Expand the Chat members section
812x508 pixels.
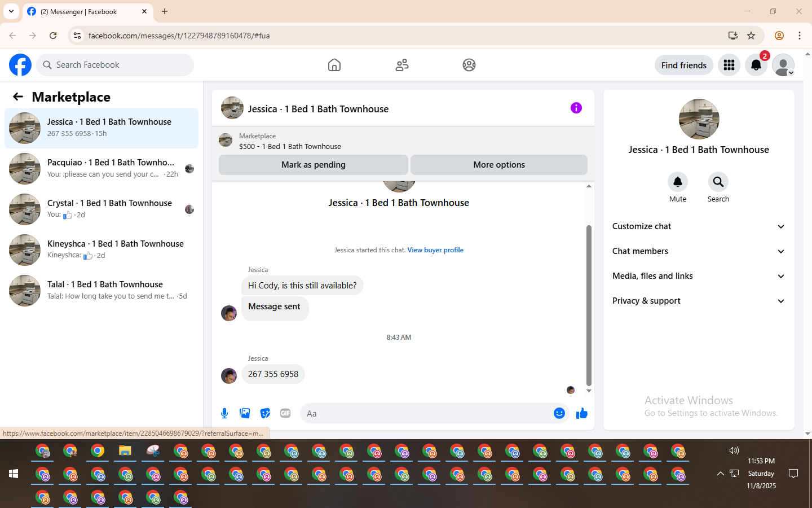[x=699, y=251]
